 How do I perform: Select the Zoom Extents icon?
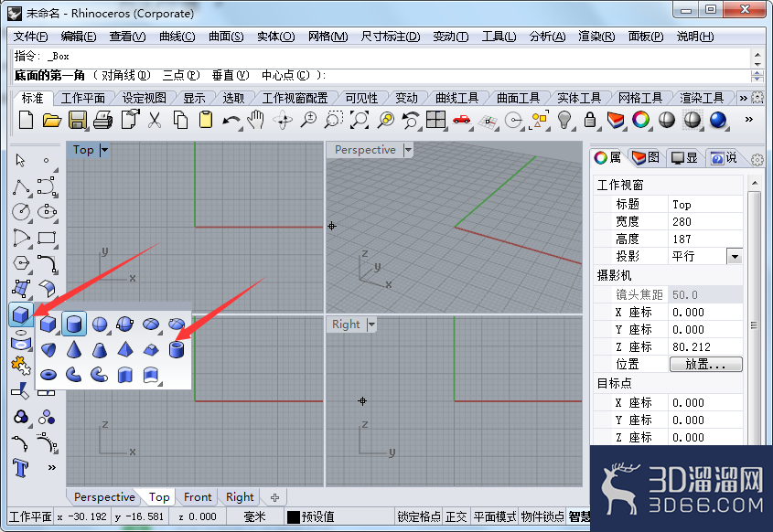tap(360, 120)
